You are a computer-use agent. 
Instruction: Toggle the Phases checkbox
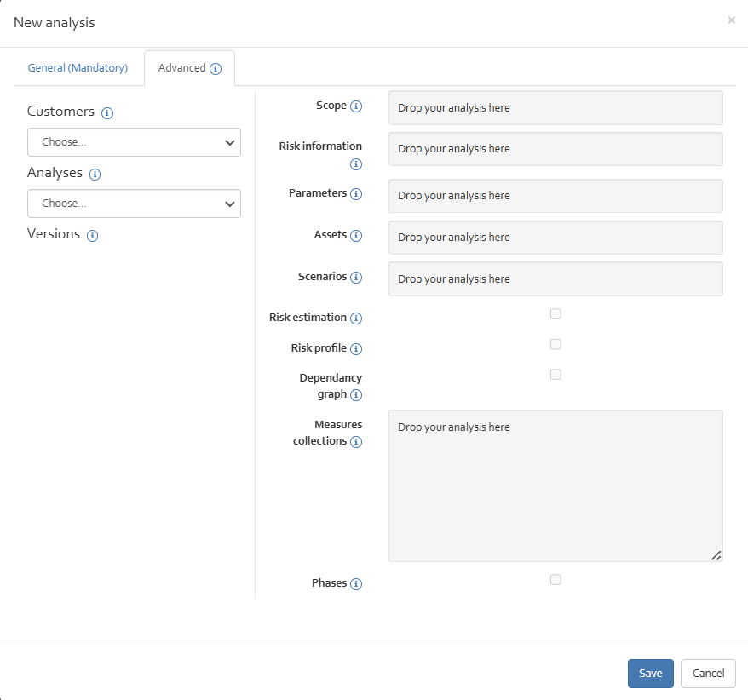(555, 579)
